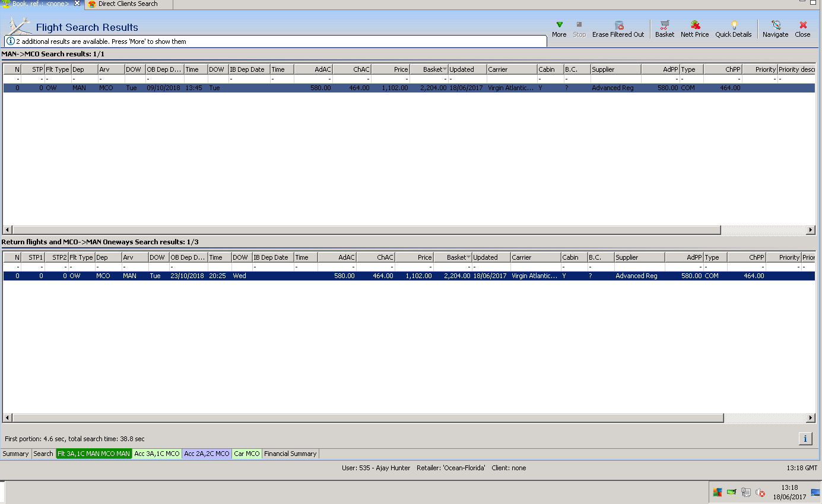The image size is (822, 504).
Task: Open the Summary bottom tab
Action: [15, 454]
